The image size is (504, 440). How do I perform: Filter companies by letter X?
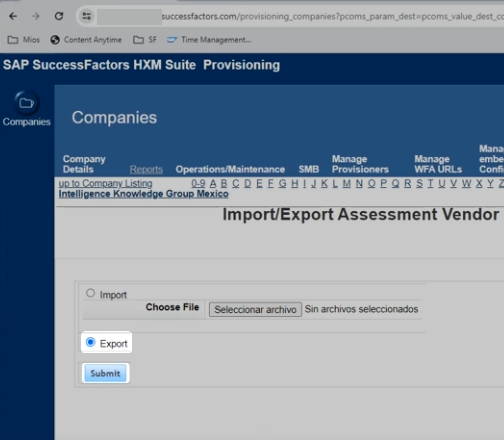(x=479, y=183)
